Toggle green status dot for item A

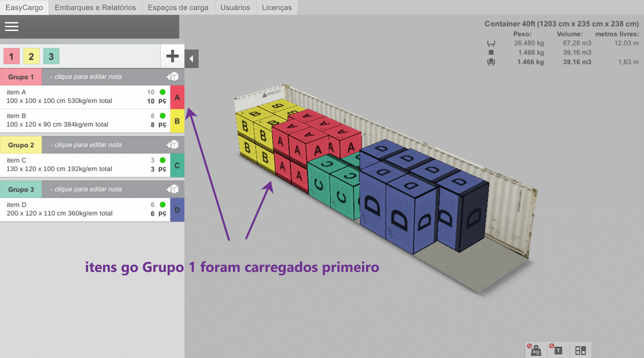click(x=163, y=92)
